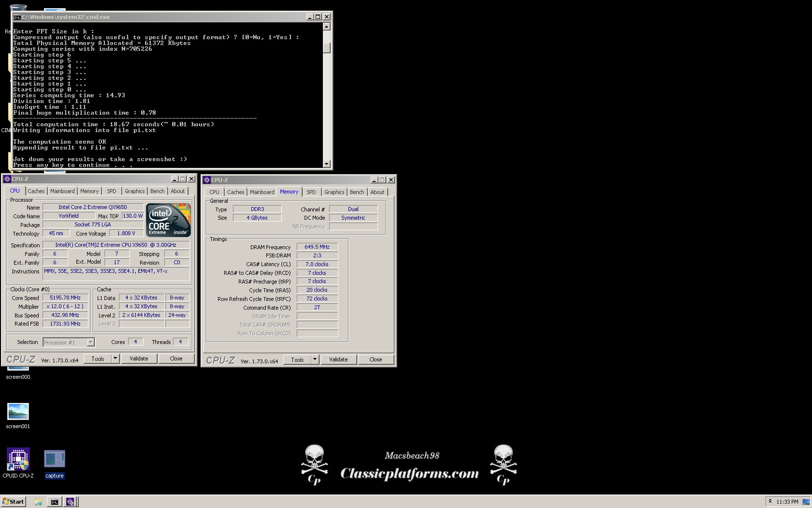This screenshot has width=812, height=508.
Task: Open the file explorer taskbar icon
Action: (38, 502)
